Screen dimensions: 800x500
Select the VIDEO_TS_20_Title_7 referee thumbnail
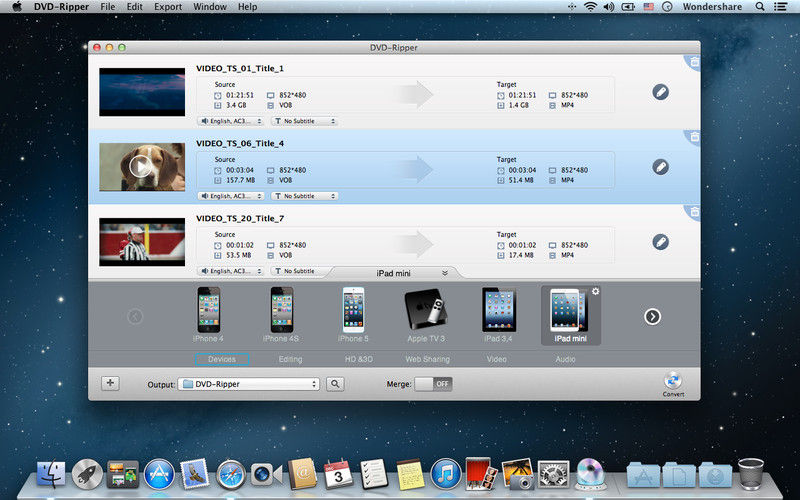142,242
